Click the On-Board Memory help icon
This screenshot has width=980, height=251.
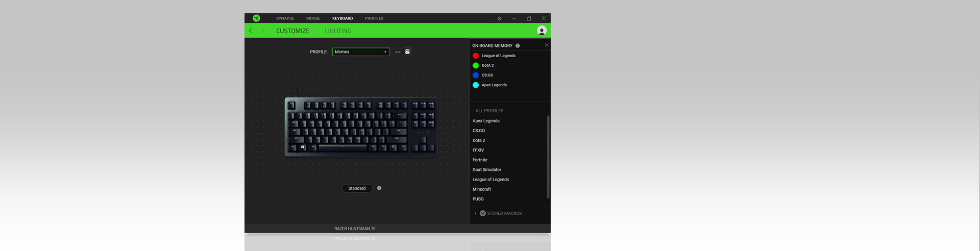pos(518,45)
